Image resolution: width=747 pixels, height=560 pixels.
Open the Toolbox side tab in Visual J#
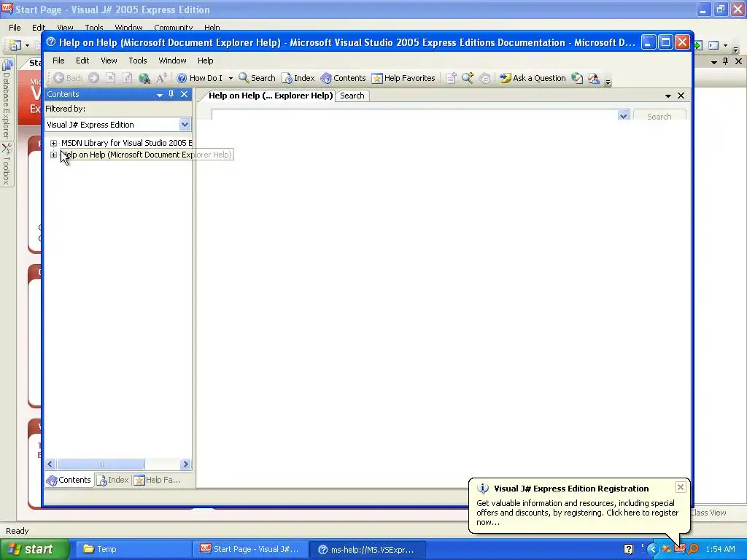7,165
